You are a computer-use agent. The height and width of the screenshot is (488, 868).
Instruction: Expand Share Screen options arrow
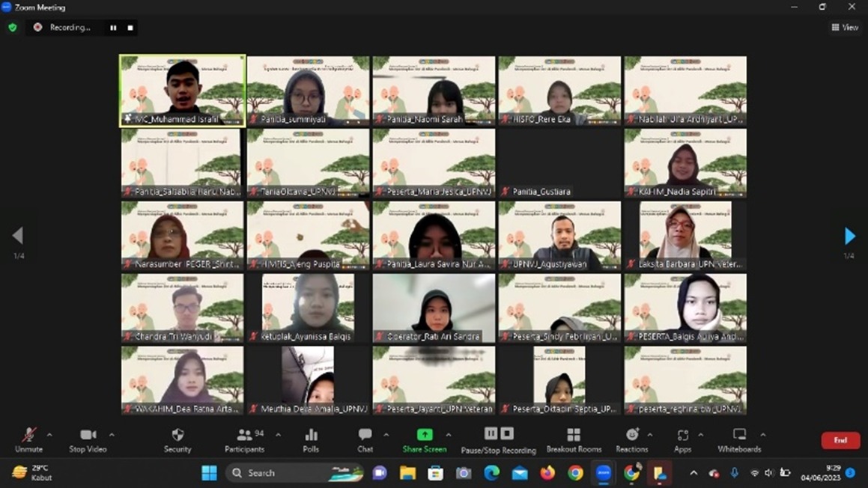pos(449,435)
